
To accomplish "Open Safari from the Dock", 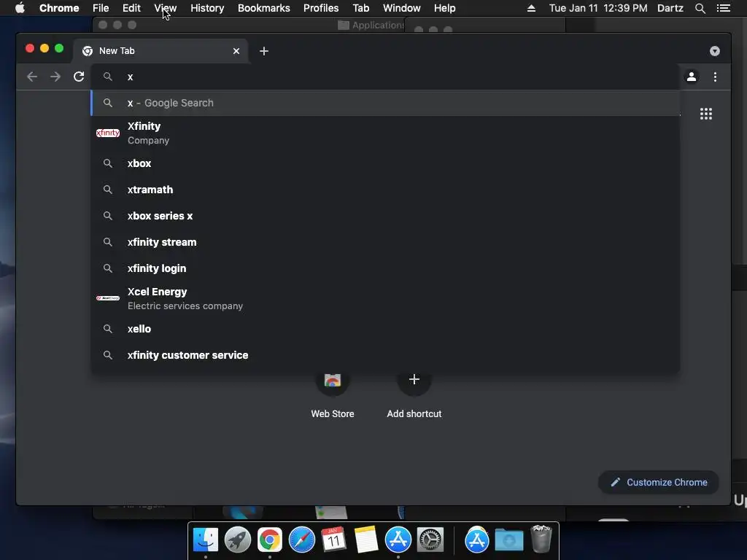I will (x=301, y=540).
